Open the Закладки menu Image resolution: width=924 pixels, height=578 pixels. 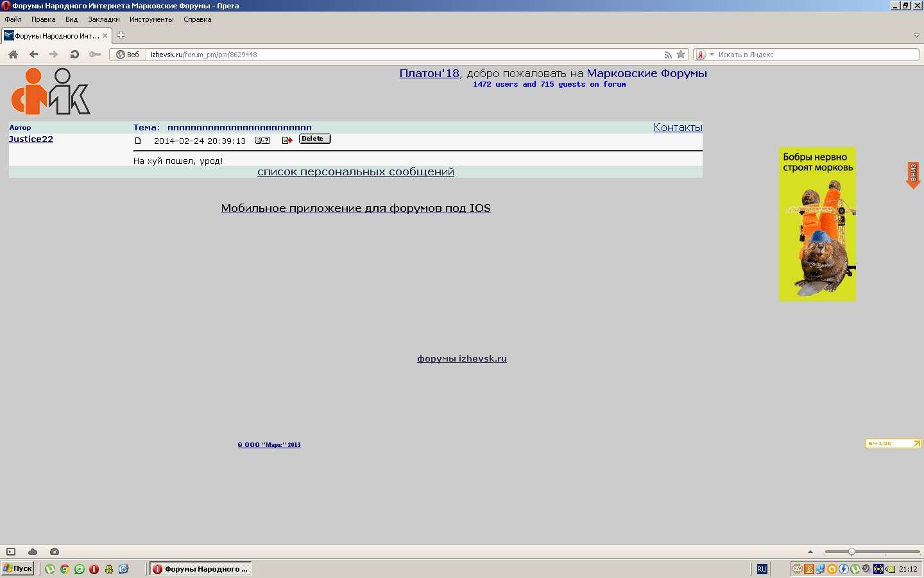(x=103, y=19)
